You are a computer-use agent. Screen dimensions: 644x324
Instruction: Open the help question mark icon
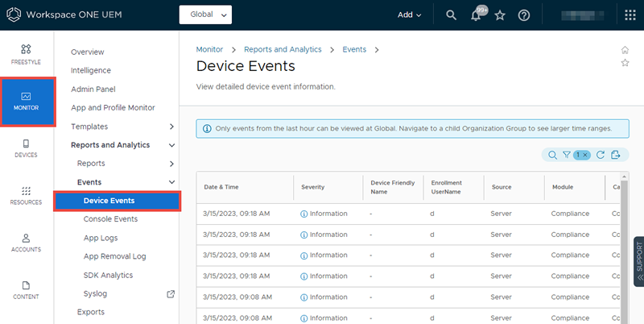pos(524,15)
